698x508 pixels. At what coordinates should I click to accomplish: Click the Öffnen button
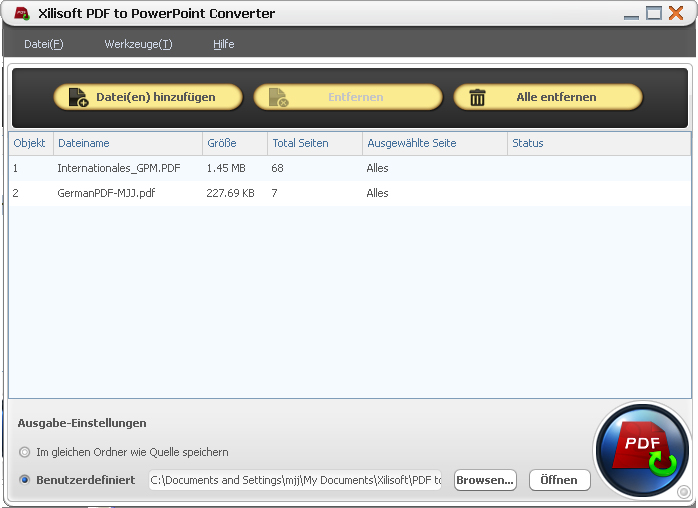pyautogui.click(x=560, y=480)
